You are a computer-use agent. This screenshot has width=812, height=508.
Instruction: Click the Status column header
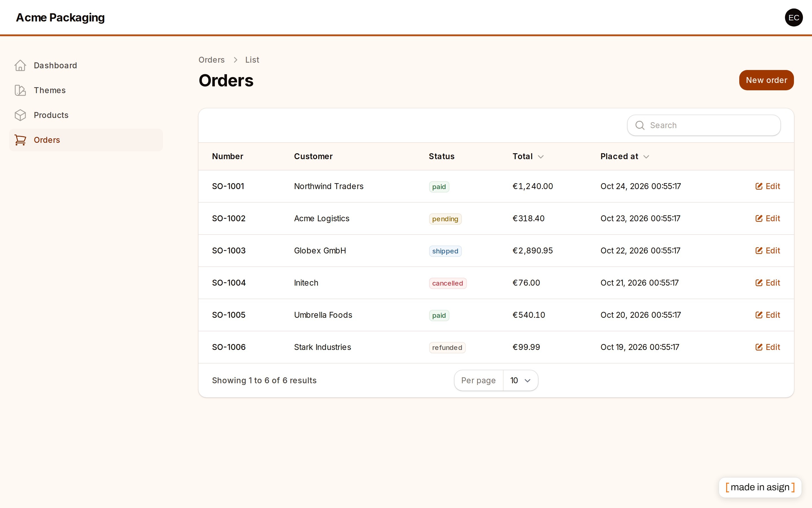pos(442,157)
